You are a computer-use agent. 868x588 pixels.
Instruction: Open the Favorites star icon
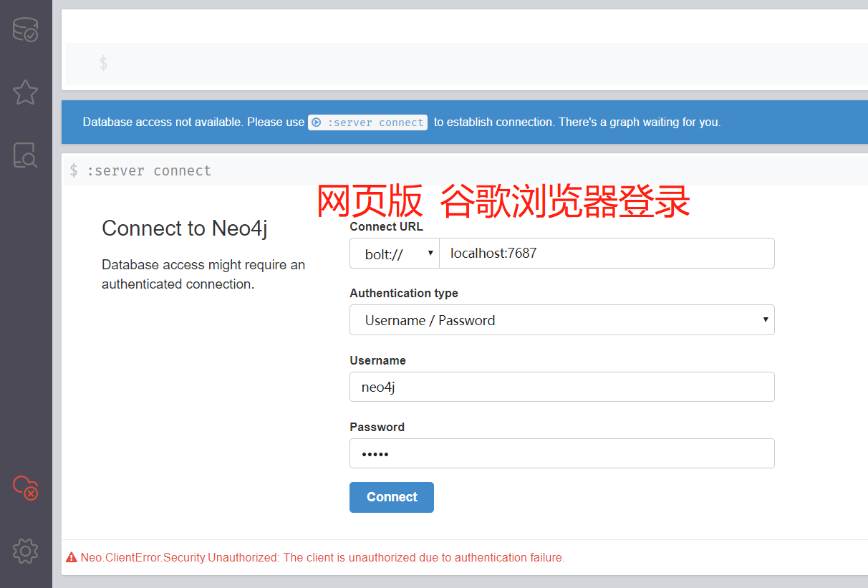[26, 92]
